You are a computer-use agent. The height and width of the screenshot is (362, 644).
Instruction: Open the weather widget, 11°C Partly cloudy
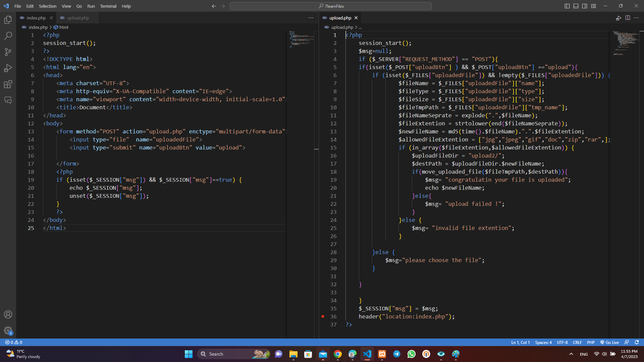click(23, 354)
